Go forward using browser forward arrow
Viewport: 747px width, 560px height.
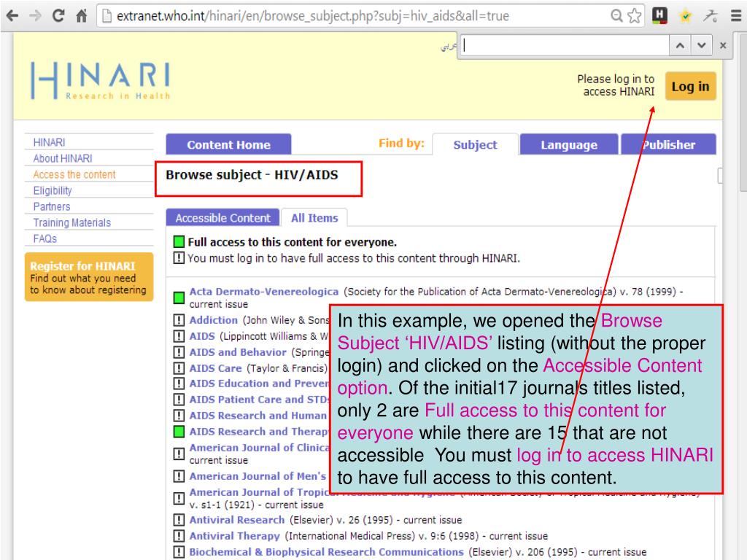35,16
